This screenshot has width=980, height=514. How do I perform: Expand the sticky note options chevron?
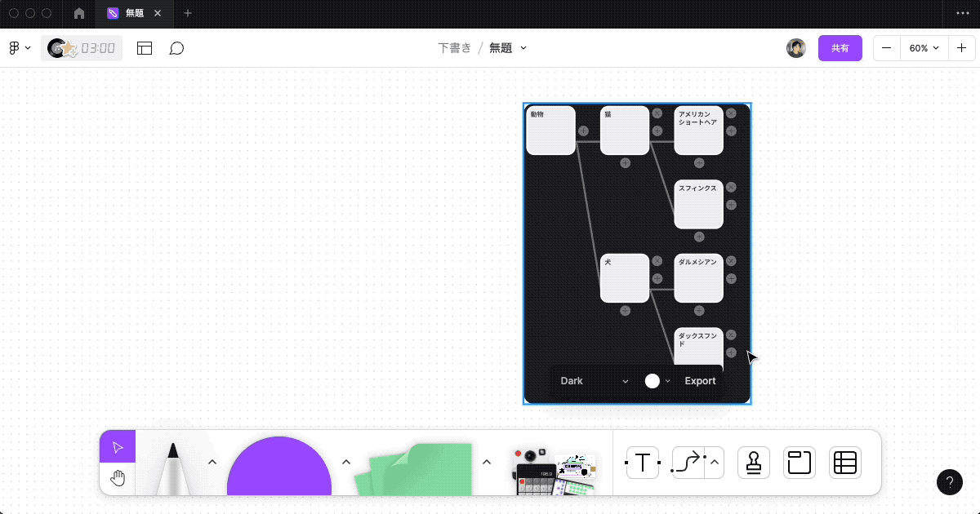487,461
